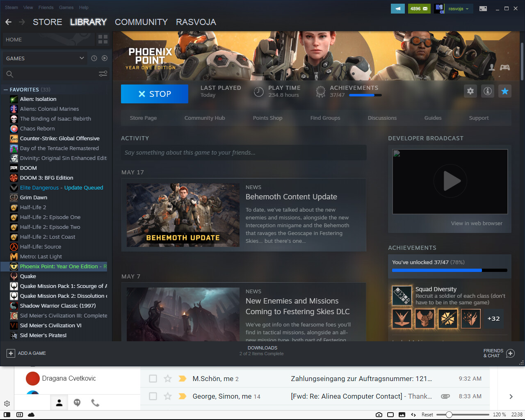Screen dimensions: 525x420
Task: Click the camera capture icon in the browser status bar
Action: point(379,415)
